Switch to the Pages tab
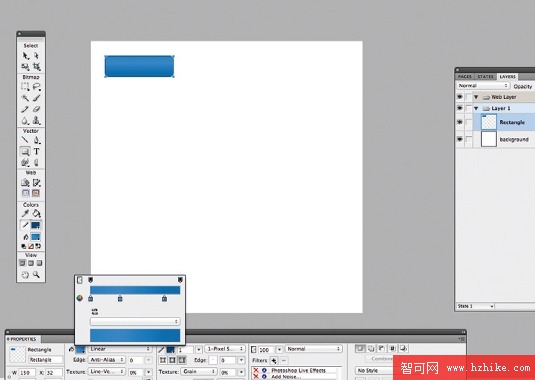Screen dimensions: 535x380 click(464, 77)
